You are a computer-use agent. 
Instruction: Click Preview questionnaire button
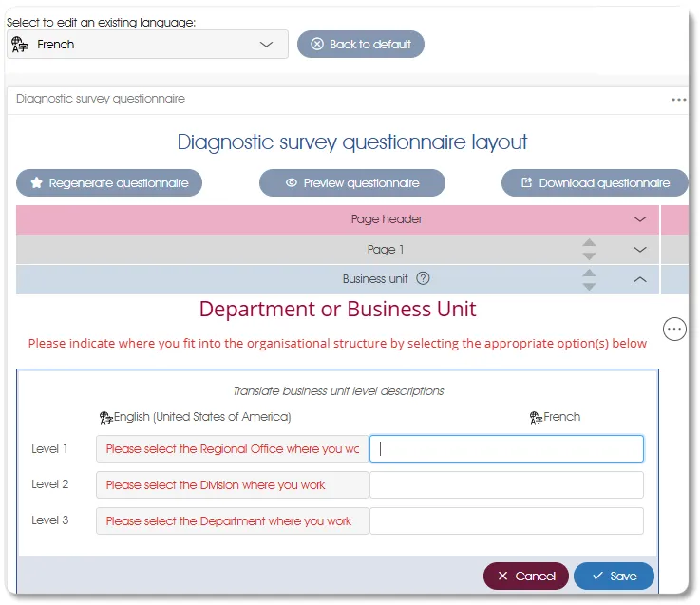coord(351,182)
